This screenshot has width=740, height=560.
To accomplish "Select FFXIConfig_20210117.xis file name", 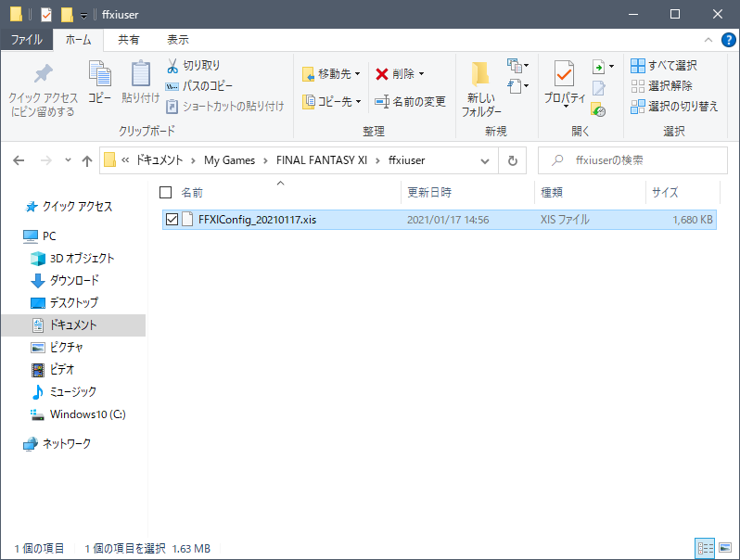I will point(257,220).
